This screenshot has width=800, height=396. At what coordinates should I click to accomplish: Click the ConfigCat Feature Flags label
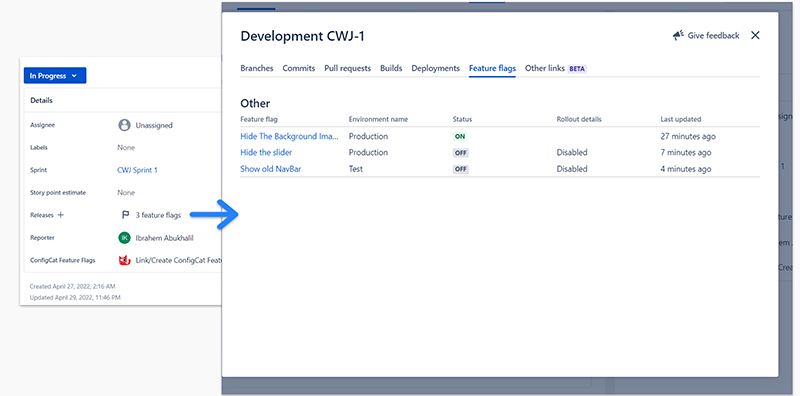click(63, 260)
